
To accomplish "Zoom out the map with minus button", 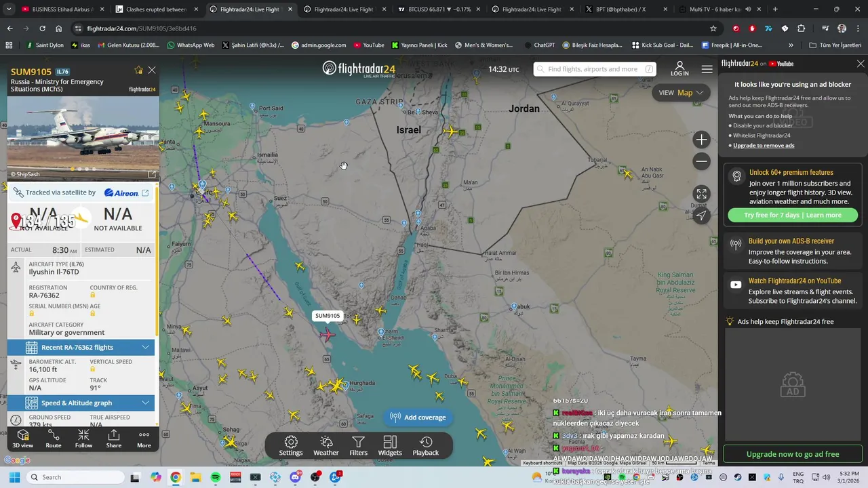I will (x=702, y=161).
